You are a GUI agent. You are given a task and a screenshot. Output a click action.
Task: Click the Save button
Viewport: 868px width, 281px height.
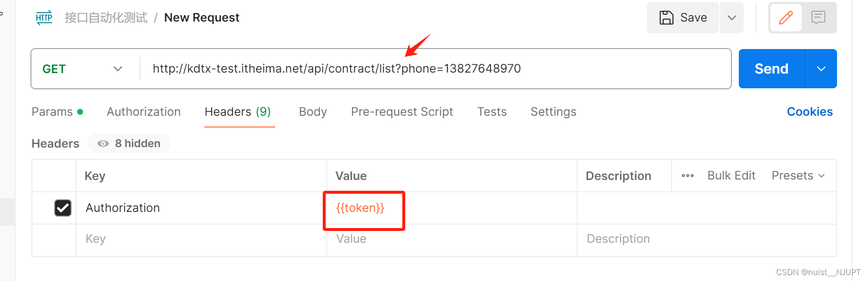683,18
